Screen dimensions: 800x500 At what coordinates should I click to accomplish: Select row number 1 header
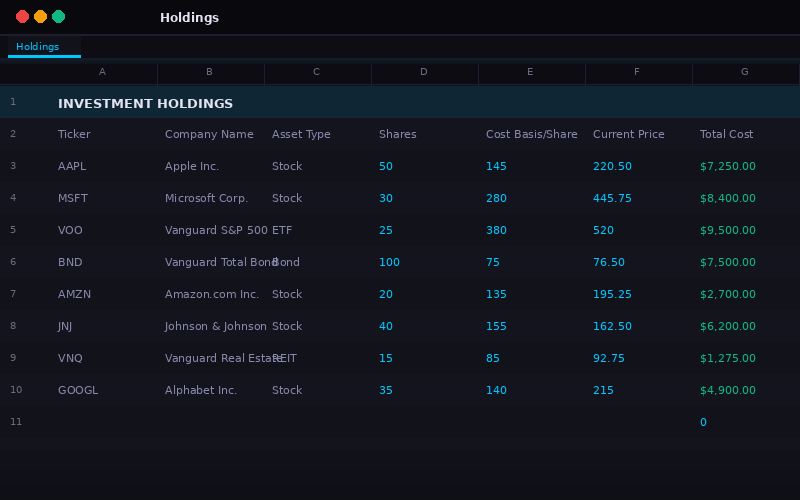13,102
